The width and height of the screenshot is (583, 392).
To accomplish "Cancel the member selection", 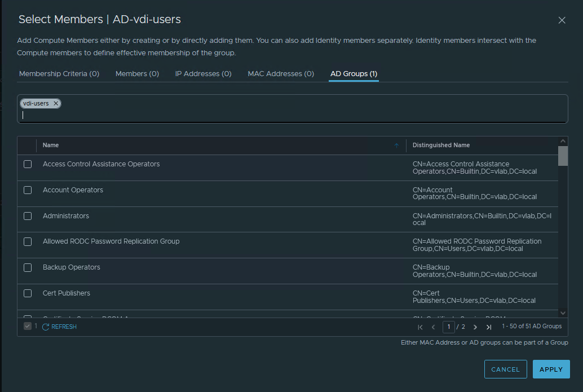I will [x=505, y=369].
